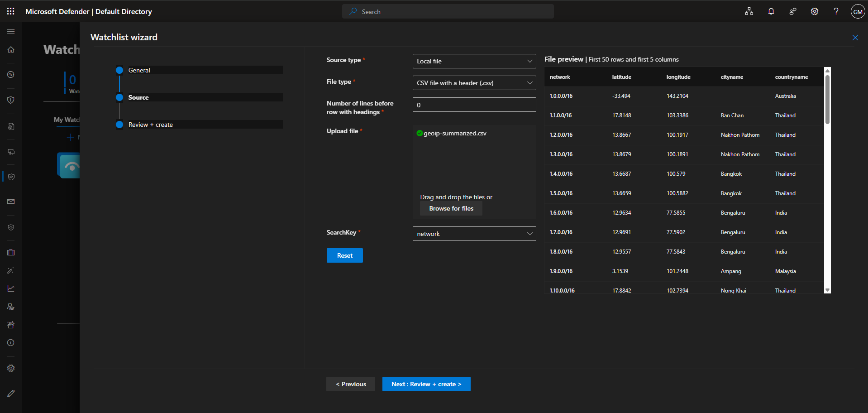Open the org hierarchy icon in header
The image size is (868, 413).
click(x=749, y=11)
